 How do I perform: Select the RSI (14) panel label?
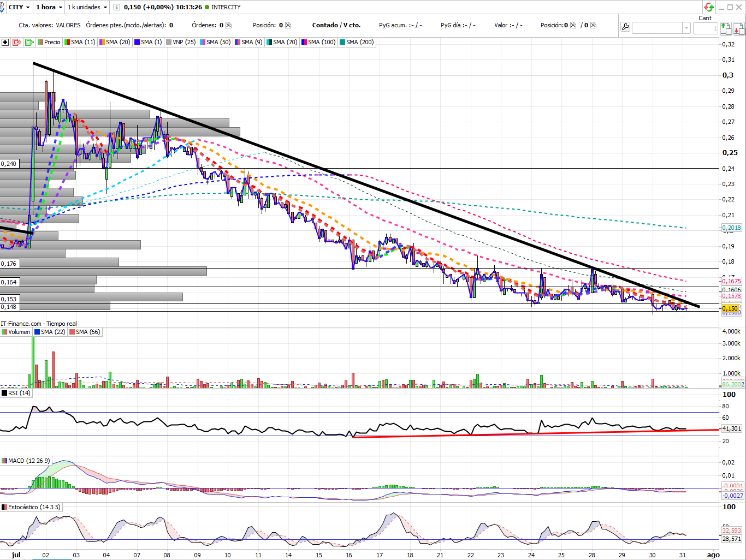[x=16, y=393]
